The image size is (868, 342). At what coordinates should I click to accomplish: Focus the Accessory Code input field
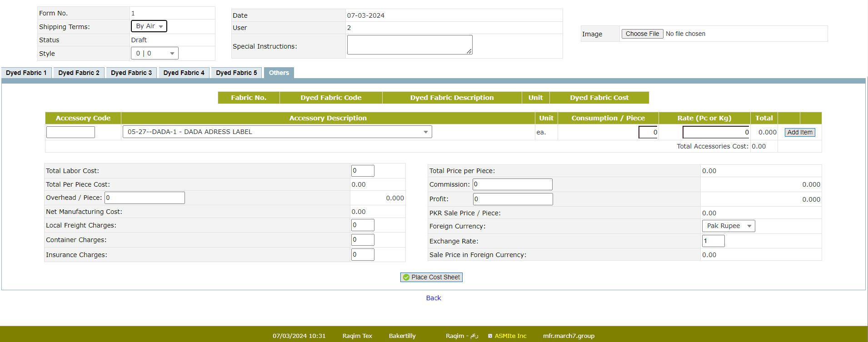pyautogui.click(x=70, y=132)
